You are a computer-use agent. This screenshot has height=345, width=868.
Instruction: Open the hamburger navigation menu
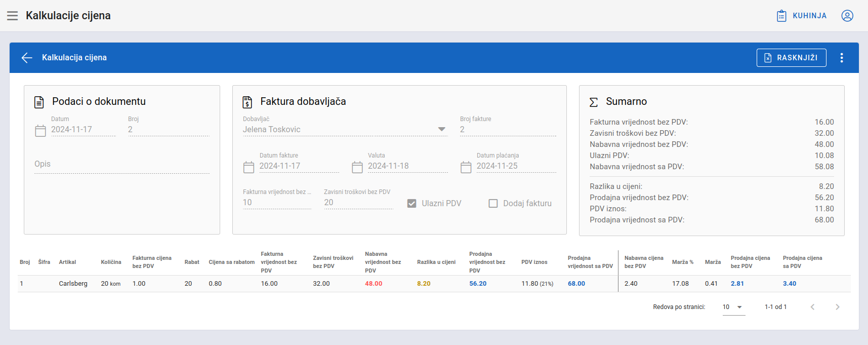12,16
